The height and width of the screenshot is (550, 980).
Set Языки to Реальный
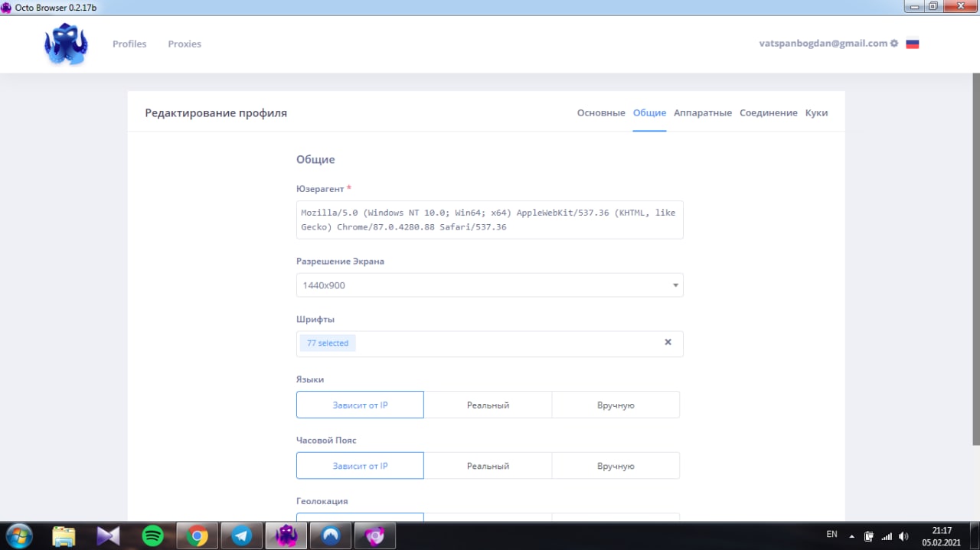tap(488, 405)
